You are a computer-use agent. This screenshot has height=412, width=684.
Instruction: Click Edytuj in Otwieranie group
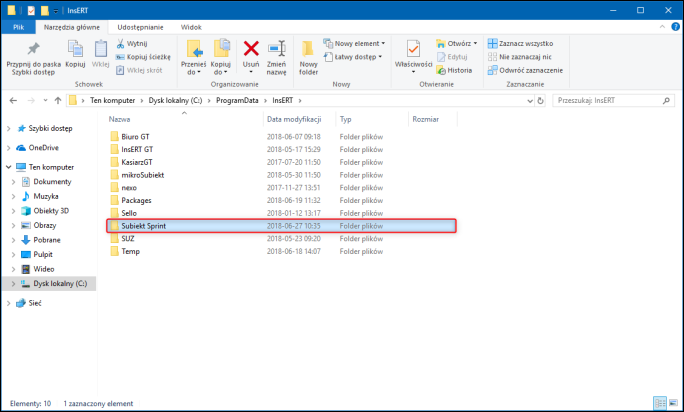pyautogui.click(x=452, y=57)
